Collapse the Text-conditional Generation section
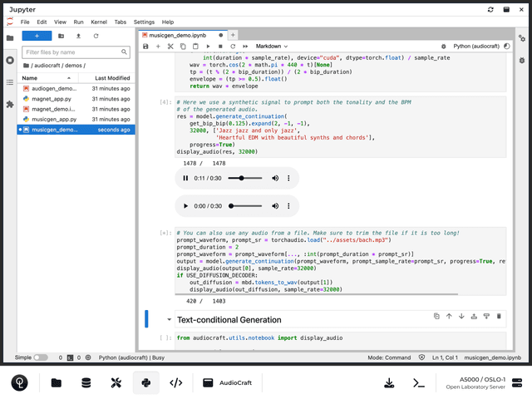This screenshot has width=532, height=399. (169, 320)
